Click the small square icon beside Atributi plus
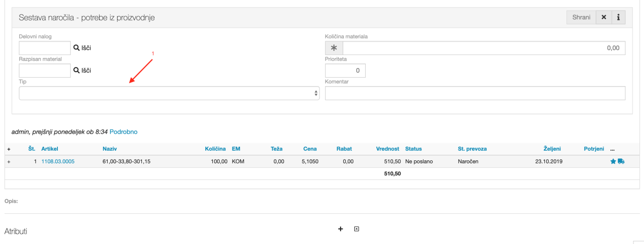 click(357, 229)
